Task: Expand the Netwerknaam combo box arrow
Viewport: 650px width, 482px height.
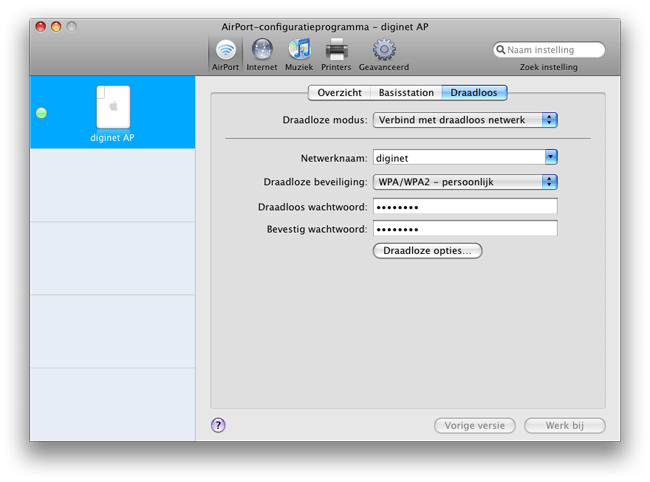Action: point(551,157)
